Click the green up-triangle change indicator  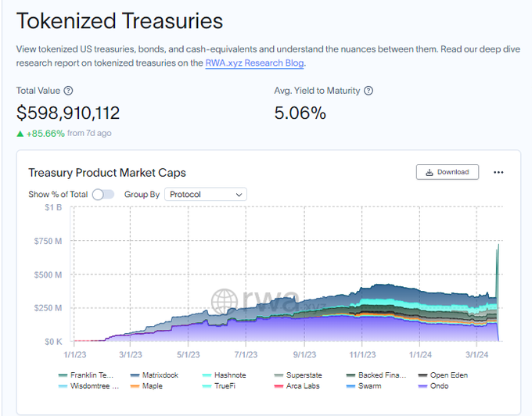[20, 134]
